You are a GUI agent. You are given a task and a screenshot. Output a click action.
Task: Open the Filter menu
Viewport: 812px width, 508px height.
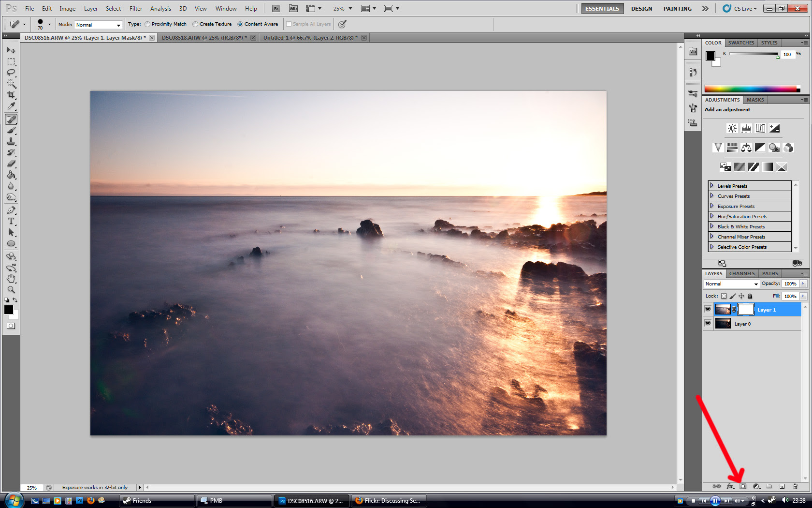pyautogui.click(x=136, y=9)
